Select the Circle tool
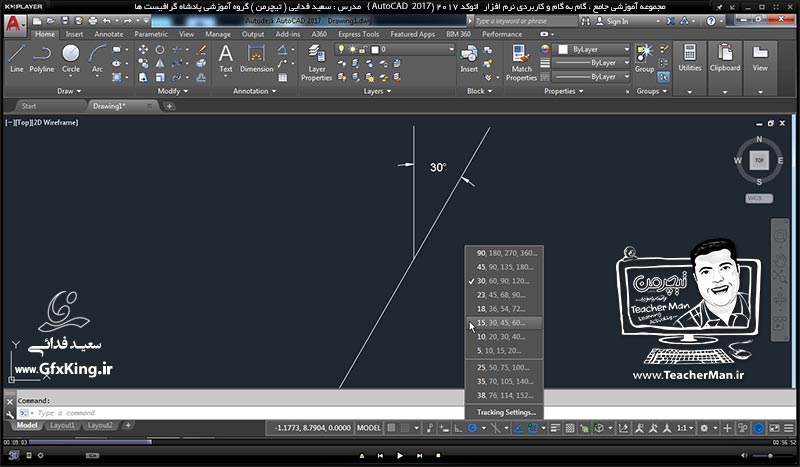This screenshot has width=800, height=467. point(70,59)
